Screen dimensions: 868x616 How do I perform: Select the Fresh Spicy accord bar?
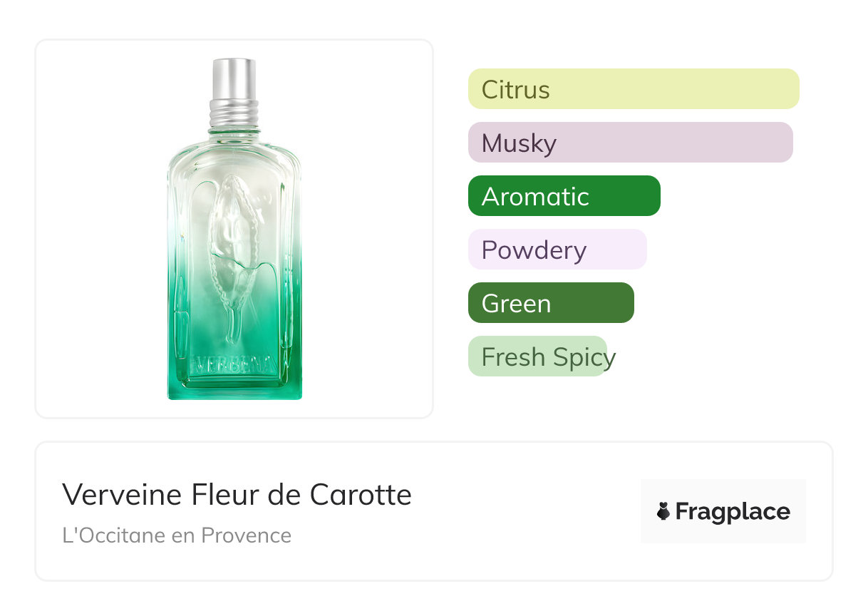coord(537,356)
